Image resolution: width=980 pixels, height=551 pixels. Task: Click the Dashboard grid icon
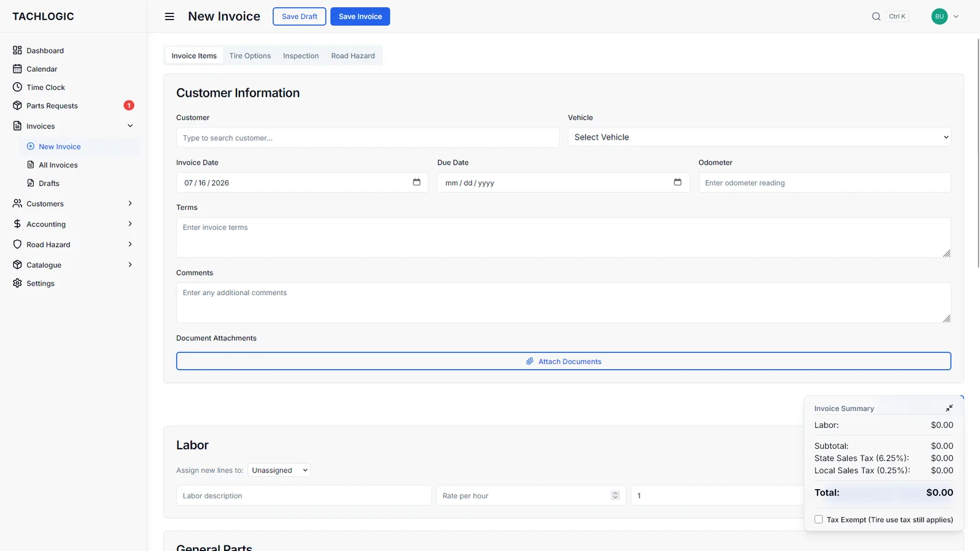tap(17, 50)
